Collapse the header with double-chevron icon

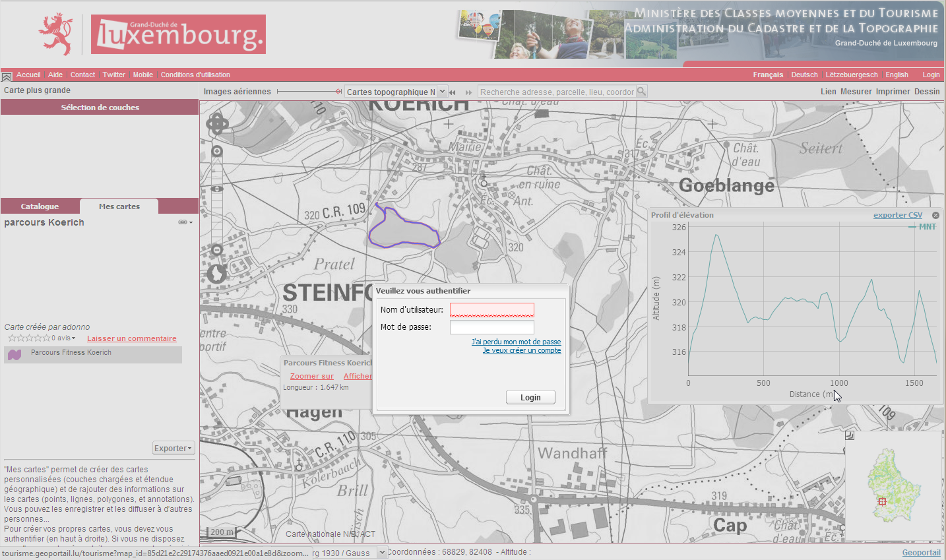(x=7, y=77)
